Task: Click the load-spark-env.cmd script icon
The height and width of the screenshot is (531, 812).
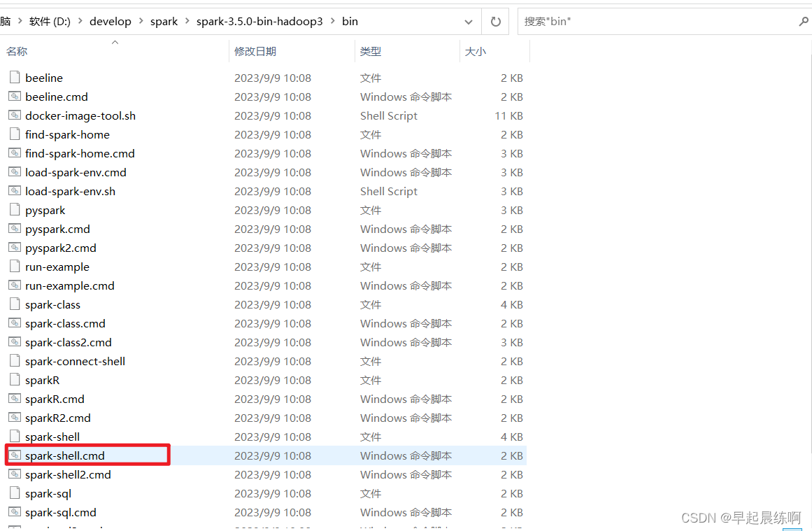Action: [15, 172]
